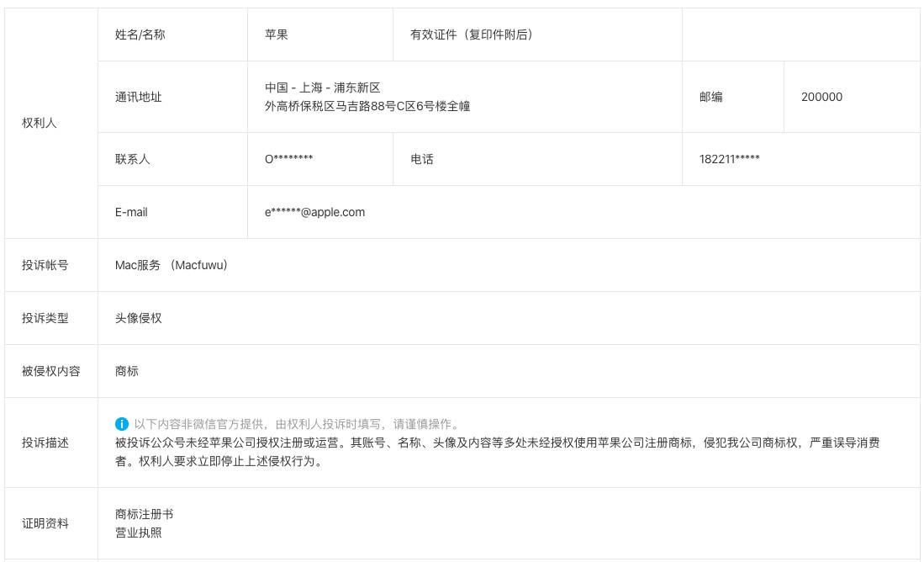Screen dimensions: 924x562
Task: Select the 苹果 name value
Action: tap(277, 34)
